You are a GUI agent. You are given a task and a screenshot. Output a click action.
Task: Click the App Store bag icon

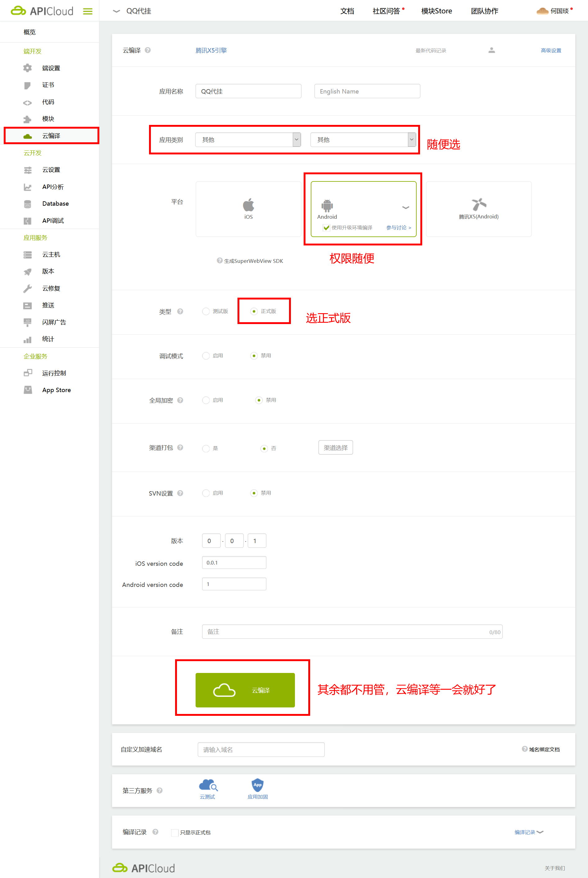click(27, 390)
